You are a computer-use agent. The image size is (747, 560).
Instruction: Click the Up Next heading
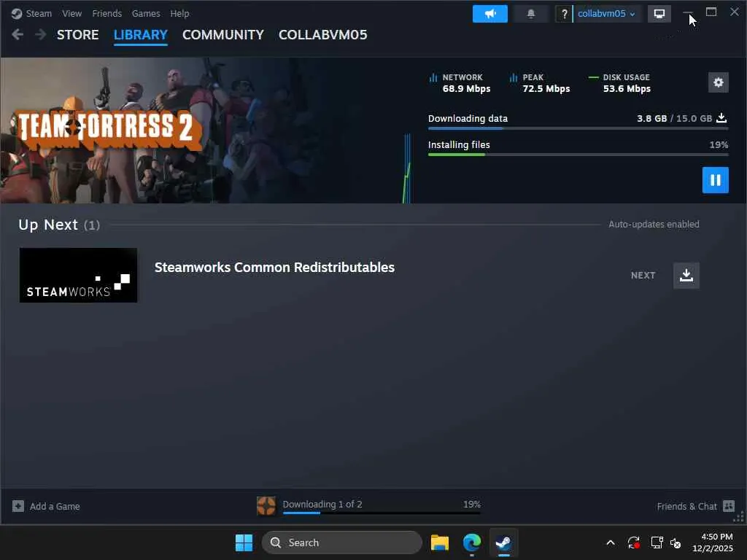click(x=59, y=225)
